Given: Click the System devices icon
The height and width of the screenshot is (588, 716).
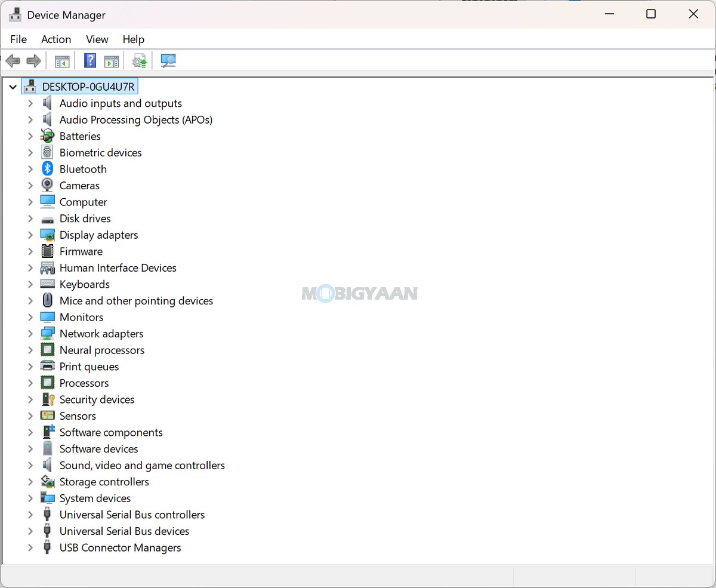Looking at the screenshot, I should [47, 498].
